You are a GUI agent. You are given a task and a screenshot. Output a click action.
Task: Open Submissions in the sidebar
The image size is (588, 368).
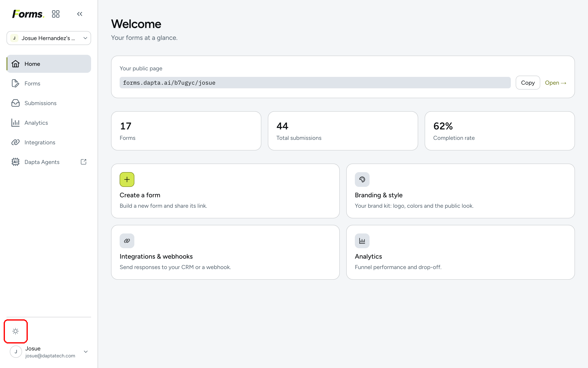pos(49,103)
